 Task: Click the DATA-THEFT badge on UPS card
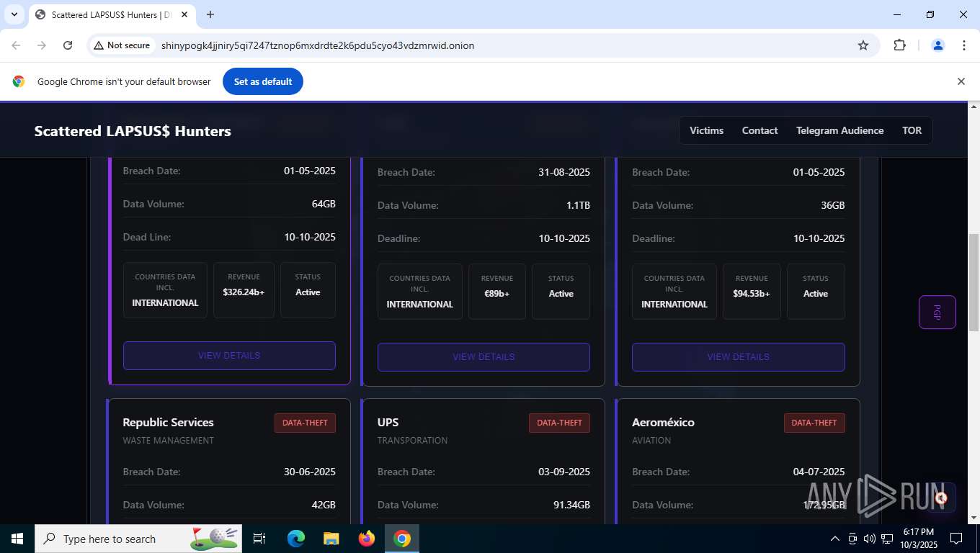click(x=559, y=423)
